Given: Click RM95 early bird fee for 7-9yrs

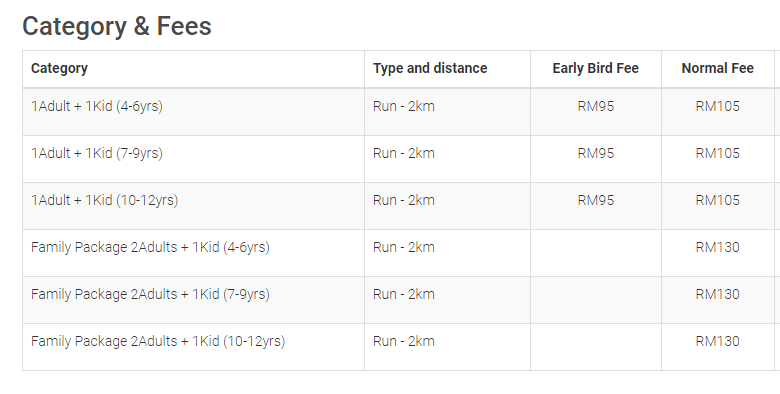Looking at the screenshot, I should 595,153.
